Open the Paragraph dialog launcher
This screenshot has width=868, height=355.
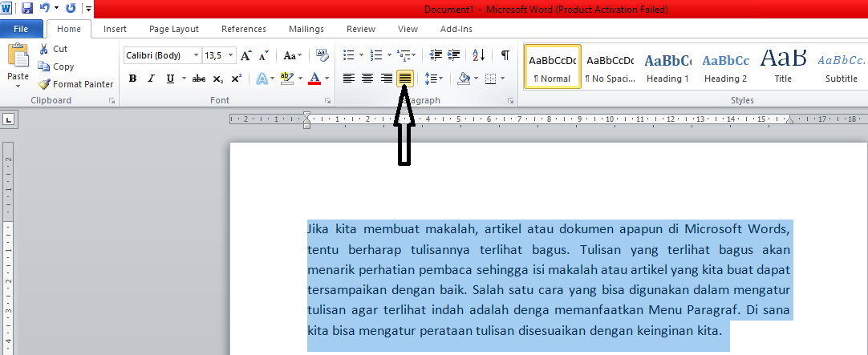pyautogui.click(x=510, y=101)
